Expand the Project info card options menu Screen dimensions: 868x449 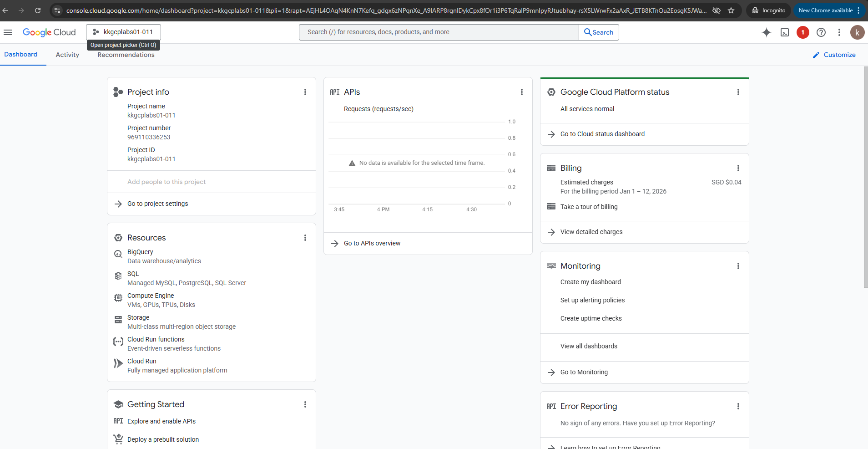(x=305, y=92)
